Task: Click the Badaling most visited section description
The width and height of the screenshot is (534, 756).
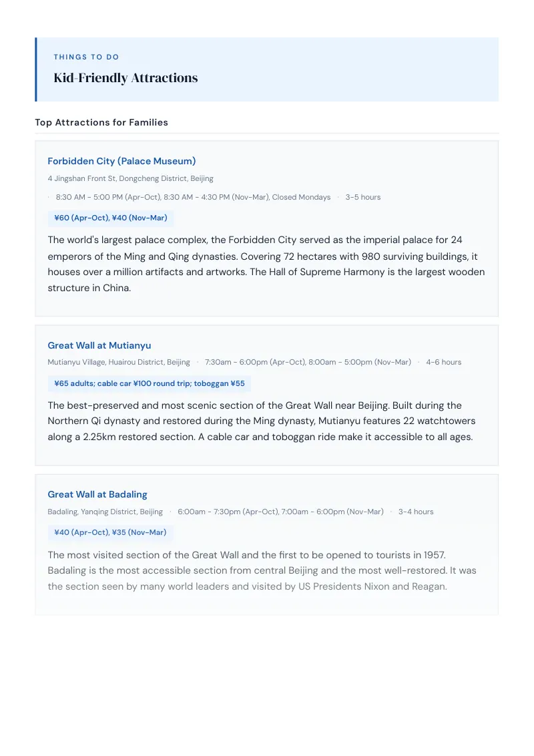Action: click(262, 570)
